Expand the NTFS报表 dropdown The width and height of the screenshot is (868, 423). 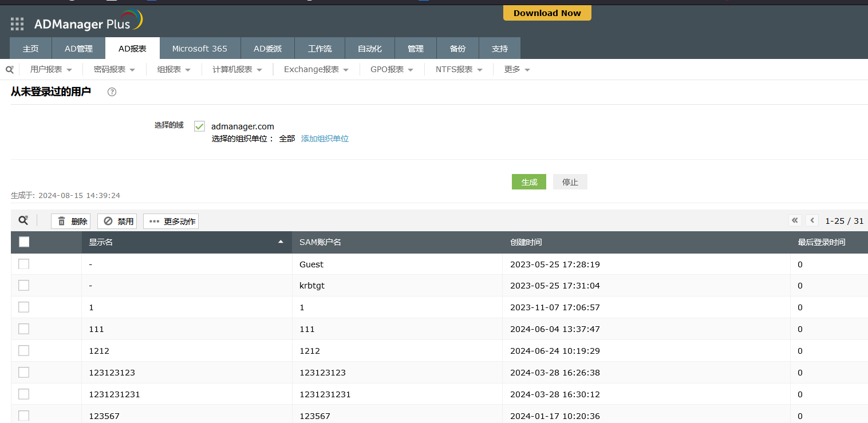(459, 69)
